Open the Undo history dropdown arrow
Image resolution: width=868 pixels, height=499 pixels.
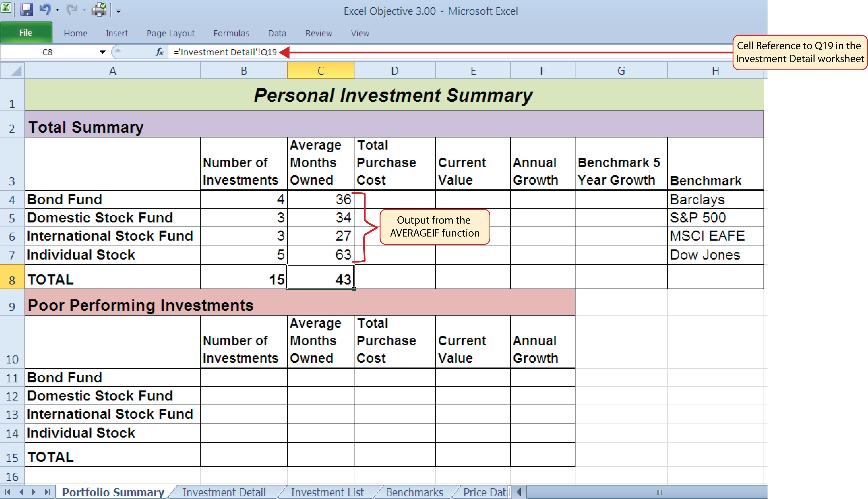pyautogui.click(x=58, y=10)
